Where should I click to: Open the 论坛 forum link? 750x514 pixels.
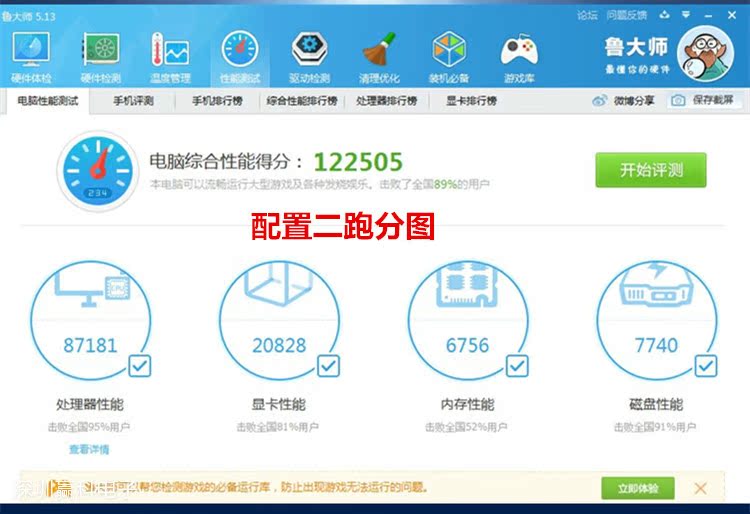587,16
